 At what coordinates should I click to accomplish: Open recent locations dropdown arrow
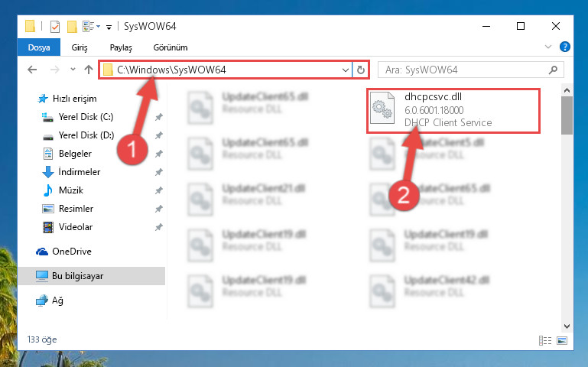click(x=73, y=70)
